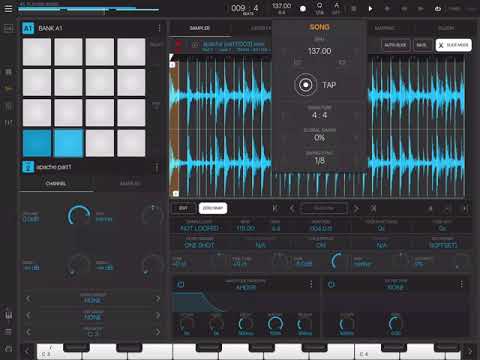Viewport: 480px width, 360px height.
Task: Open the hamburger main menu
Action: (x=8, y=8)
